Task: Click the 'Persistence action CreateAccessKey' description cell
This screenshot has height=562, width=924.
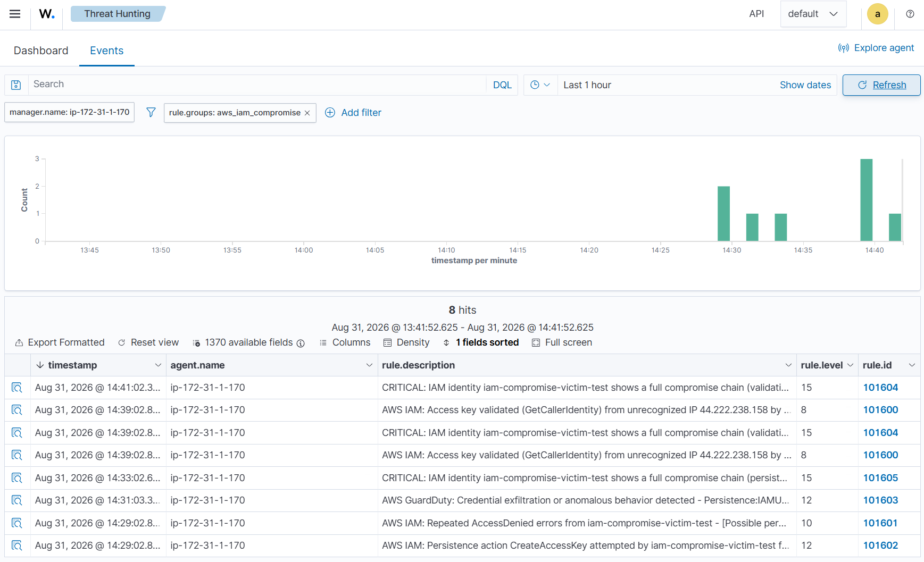Action: [x=587, y=546]
